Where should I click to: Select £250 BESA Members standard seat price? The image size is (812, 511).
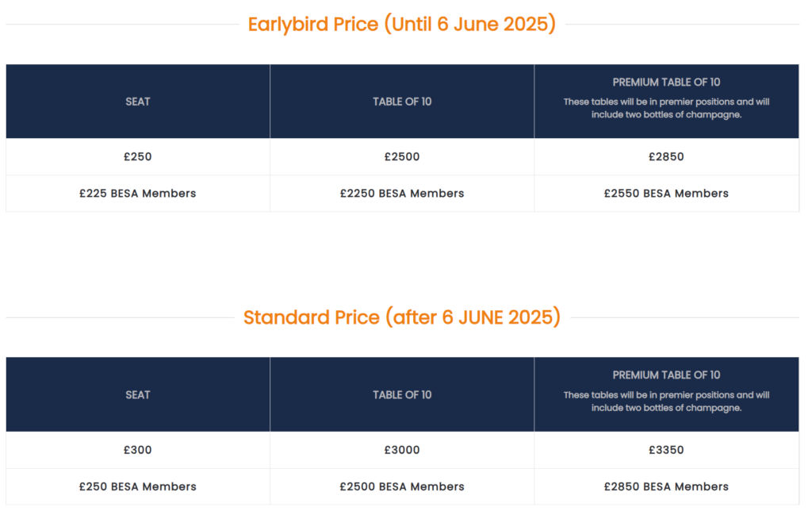[x=137, y=486]
